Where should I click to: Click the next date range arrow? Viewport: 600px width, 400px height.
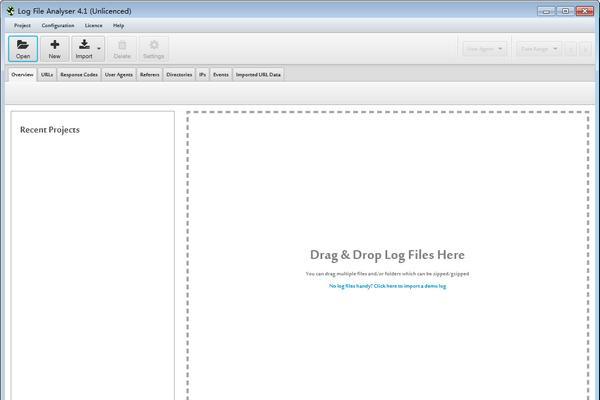tap(585, 49)
